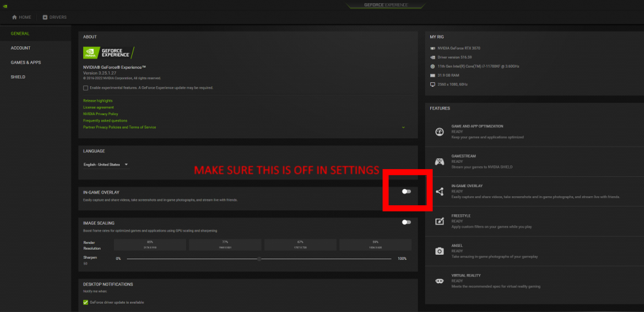Click the Game and App Optimization gauge icon

coord(439,132)
